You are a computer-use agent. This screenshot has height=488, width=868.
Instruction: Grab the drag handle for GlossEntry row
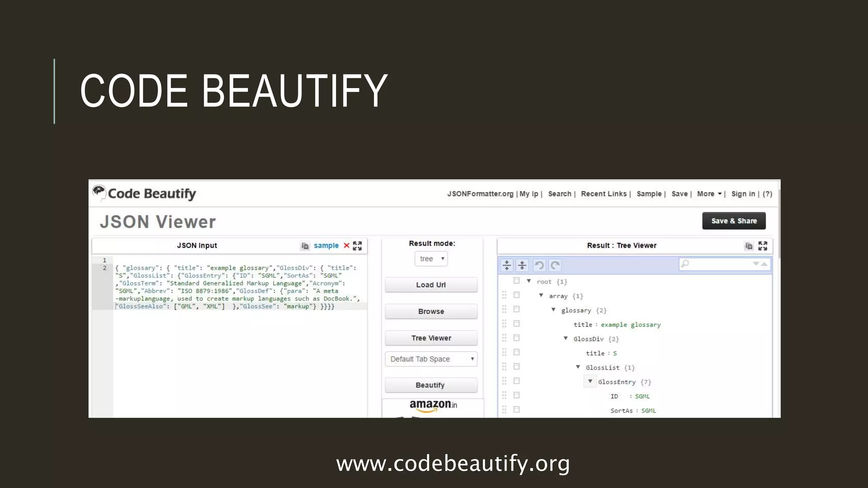(x=504, y=381)
